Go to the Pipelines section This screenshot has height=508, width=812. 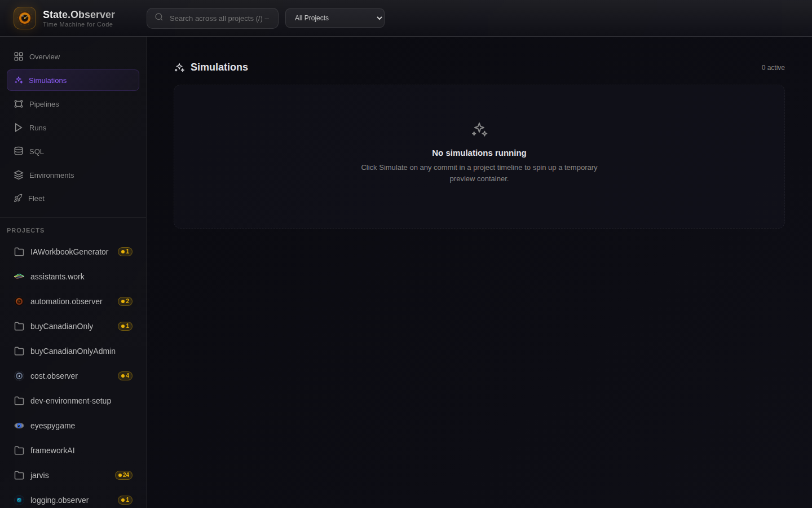click(x=73, y=104)
